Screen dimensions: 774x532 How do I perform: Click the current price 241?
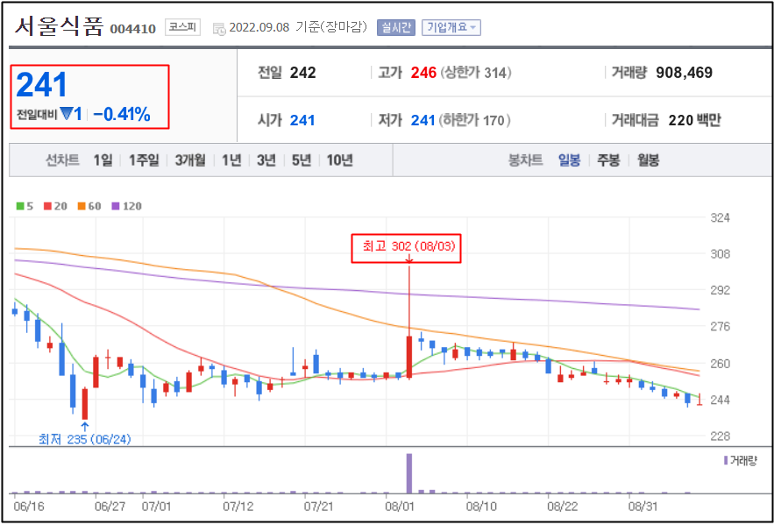point(41,85)
